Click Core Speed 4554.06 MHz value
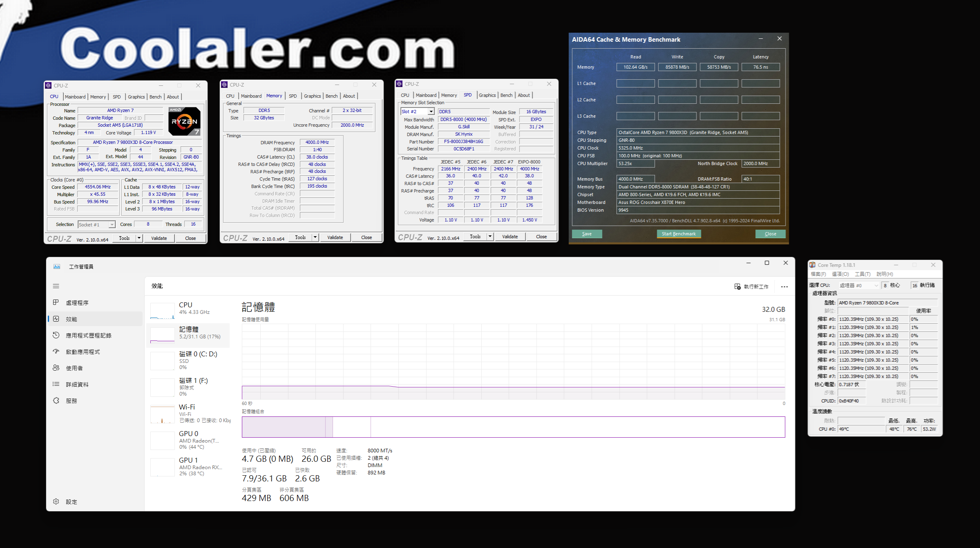 click(x=98, y=187)
